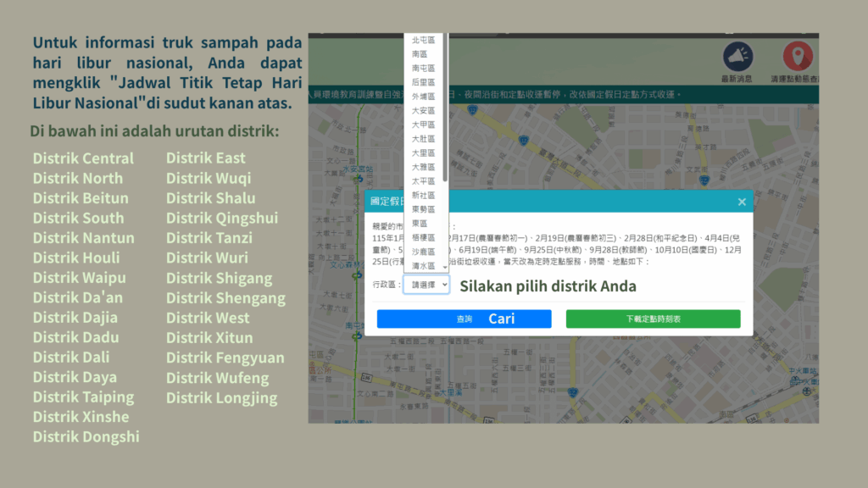
Task: Click the 'Distrik Taiping' text
Action: pos(83,397)
